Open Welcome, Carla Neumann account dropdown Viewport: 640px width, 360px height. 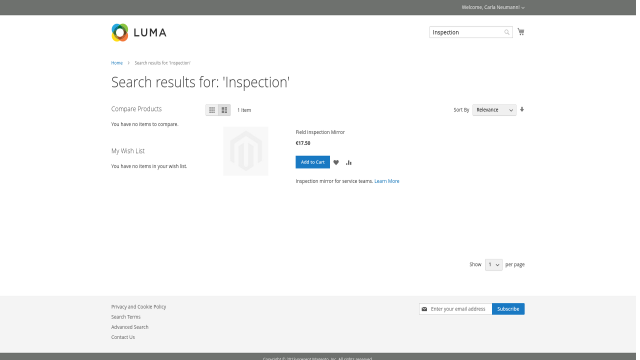coord(493,7)
